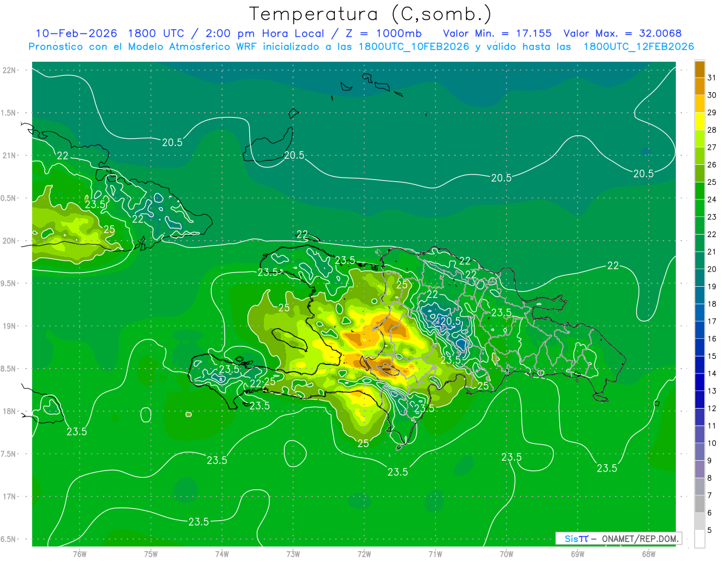
Task: Pick the yellow legend band between 28 and 29
Action: 699,121
